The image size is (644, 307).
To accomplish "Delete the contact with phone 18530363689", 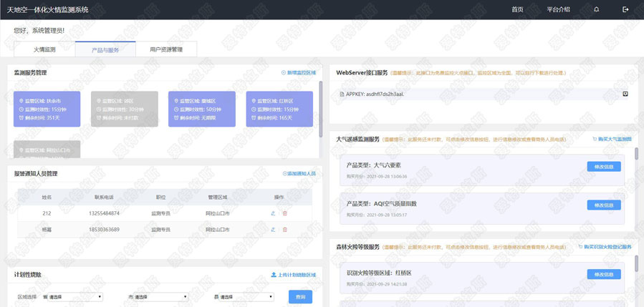I will click(x=284, y=230).
